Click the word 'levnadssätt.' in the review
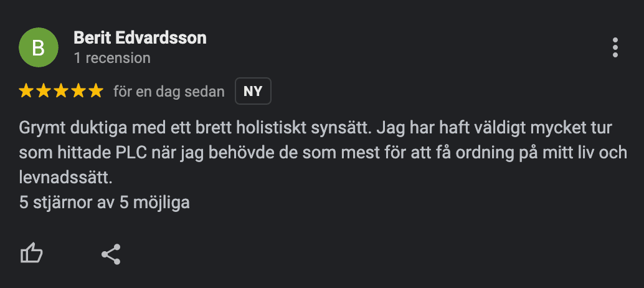The width and height of the screenshot is (644, 288). [66, 178]
